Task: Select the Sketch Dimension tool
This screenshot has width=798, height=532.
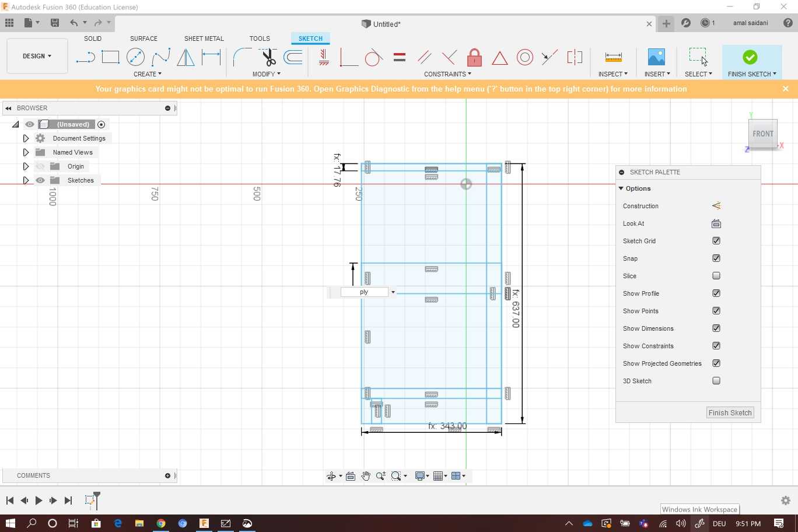Action: pyautogui.click(x=211, y=57)
